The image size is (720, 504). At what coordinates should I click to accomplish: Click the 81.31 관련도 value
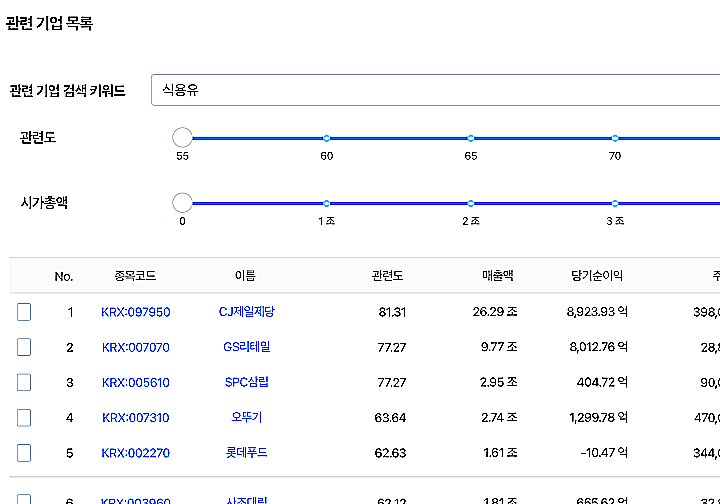coord(392,312)
